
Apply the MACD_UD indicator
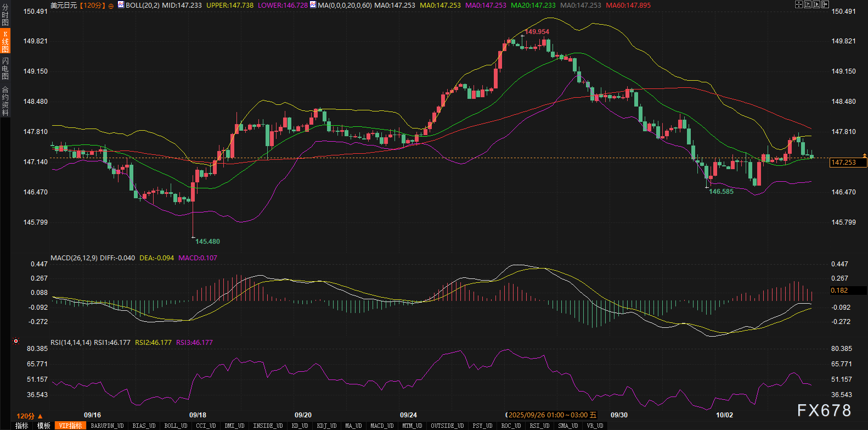coord(381,426)
